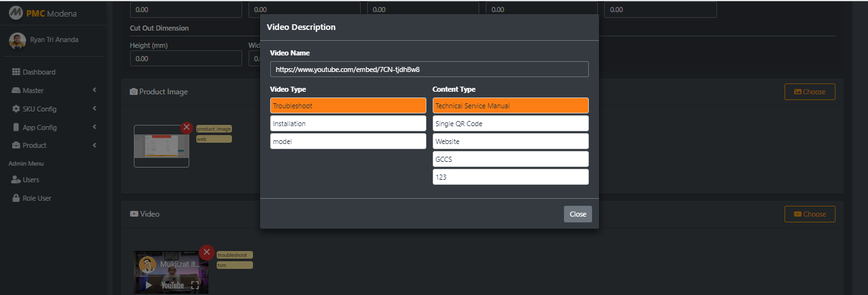
Task: Click the tsm tag label
Action: 235,265
